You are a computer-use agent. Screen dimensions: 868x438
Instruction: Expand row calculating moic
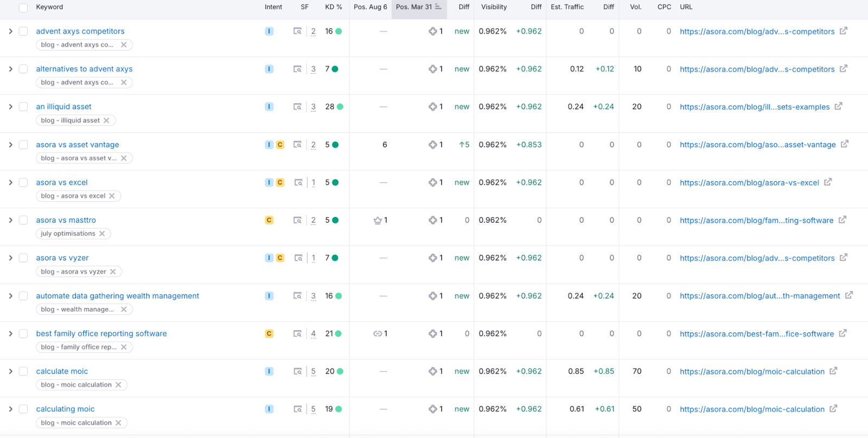coord(10,409)
